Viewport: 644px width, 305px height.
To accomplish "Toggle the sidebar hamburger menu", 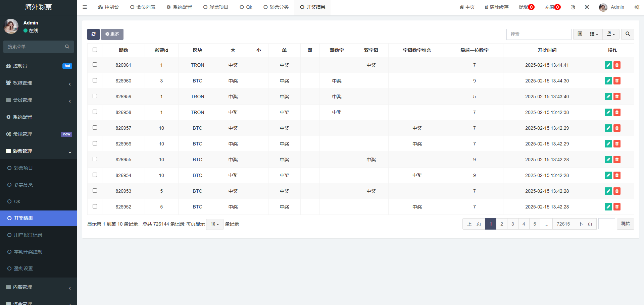I will 85,7.
